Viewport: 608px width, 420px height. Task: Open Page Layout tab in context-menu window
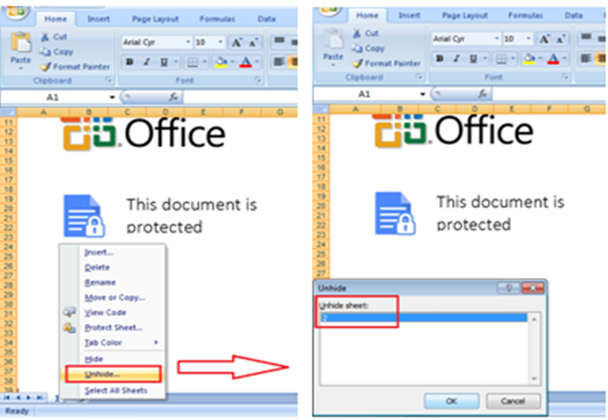click(155, 19)
